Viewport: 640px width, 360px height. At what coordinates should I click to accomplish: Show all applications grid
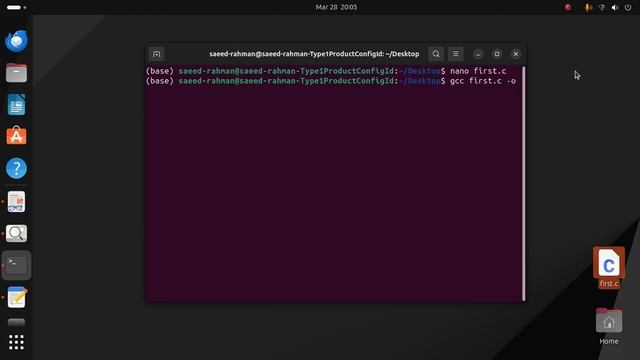(x=16, y=342)
